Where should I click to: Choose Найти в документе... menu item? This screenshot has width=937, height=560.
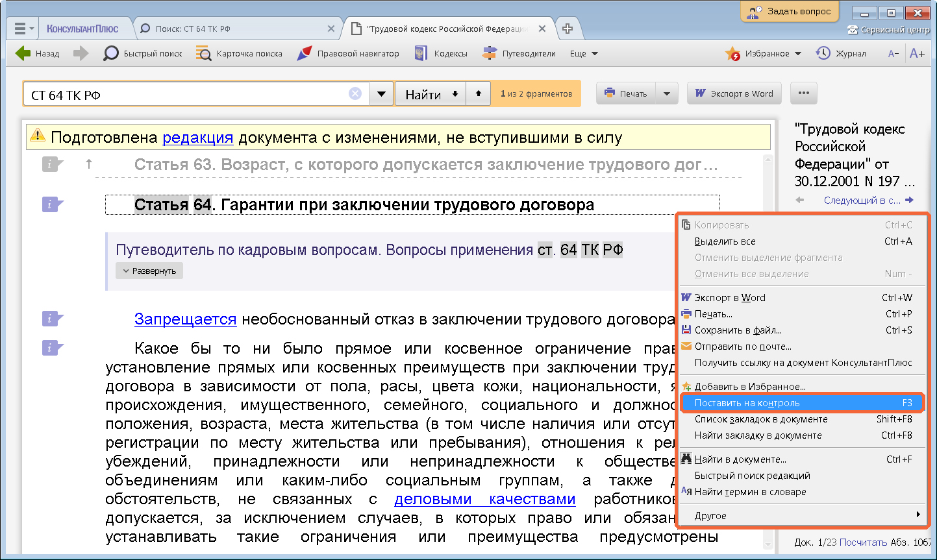click(x=802, y=459)
